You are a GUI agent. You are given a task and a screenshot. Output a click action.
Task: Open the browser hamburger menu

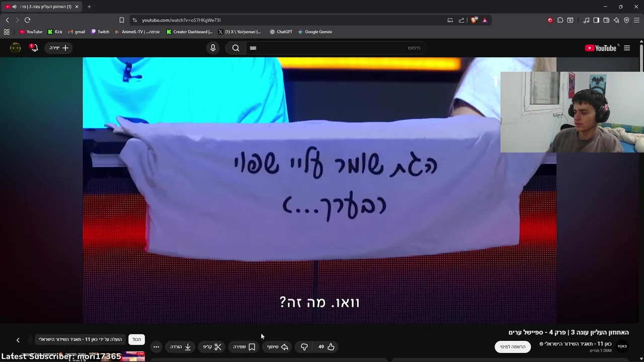636,20
